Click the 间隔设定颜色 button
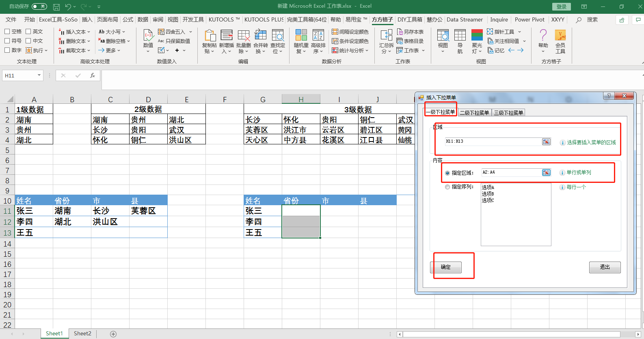This screenshot has width=644, height=339. coord(350,32)
